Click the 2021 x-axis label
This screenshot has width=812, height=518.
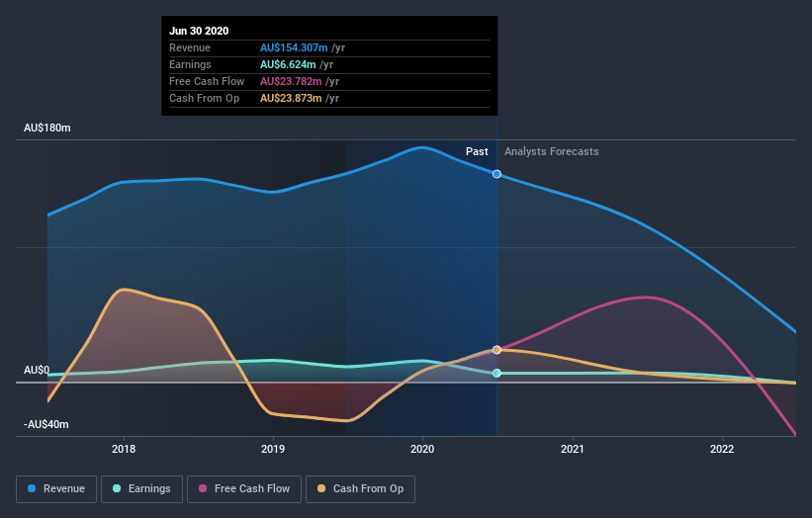[573, 449]
